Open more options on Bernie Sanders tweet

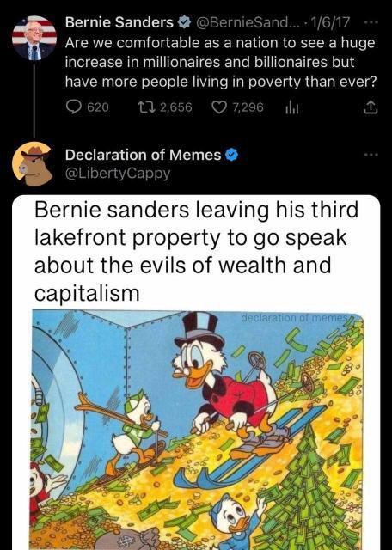pyautogui.click(x=371, y=23)
